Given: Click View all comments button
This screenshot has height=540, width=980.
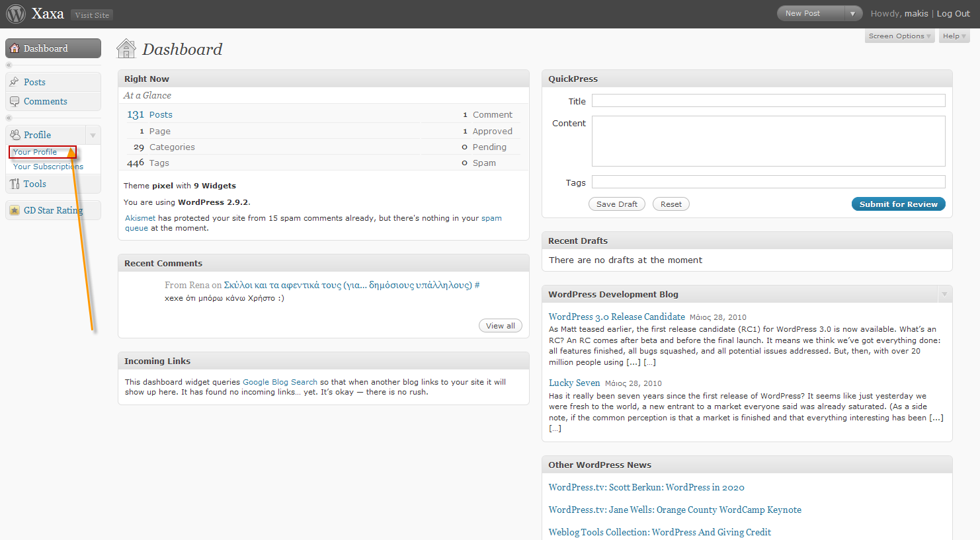Looking at the screenshot, I should tap(501, 326).
